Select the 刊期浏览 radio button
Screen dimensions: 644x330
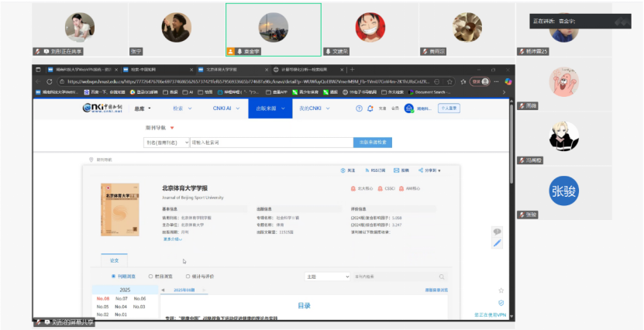click(113, 276)
